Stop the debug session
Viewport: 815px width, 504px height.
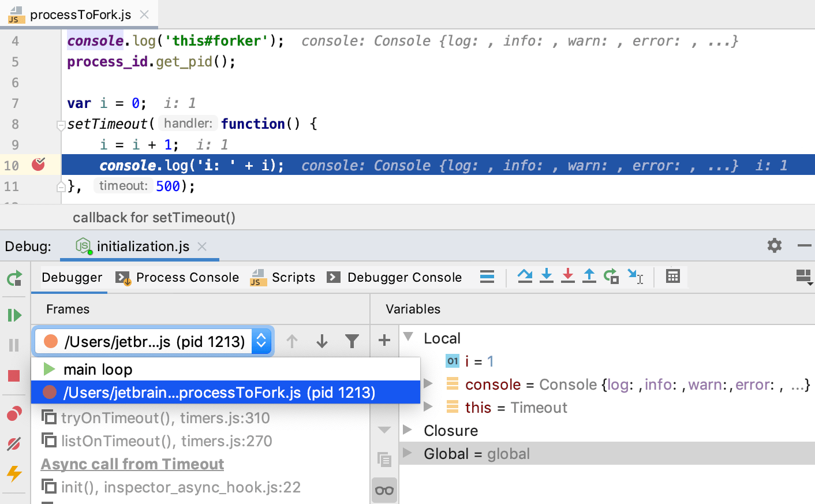coord(14,376)
